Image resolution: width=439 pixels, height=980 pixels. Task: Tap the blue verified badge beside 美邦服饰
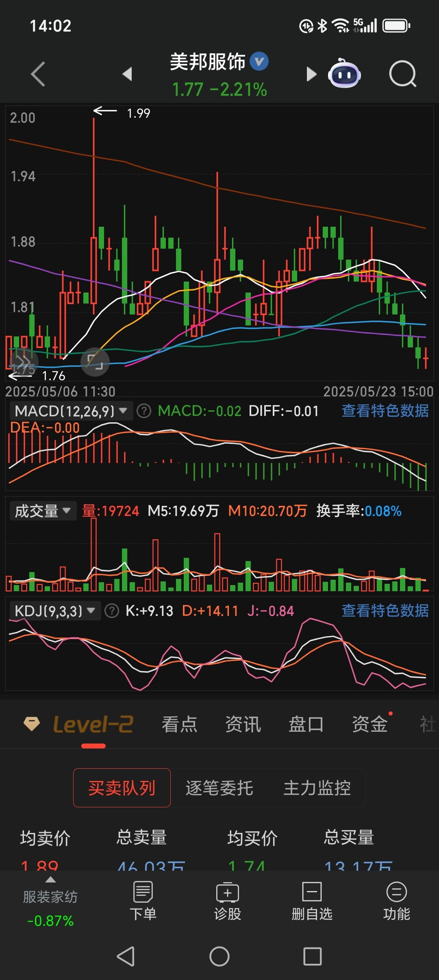(x=259, y=62)
